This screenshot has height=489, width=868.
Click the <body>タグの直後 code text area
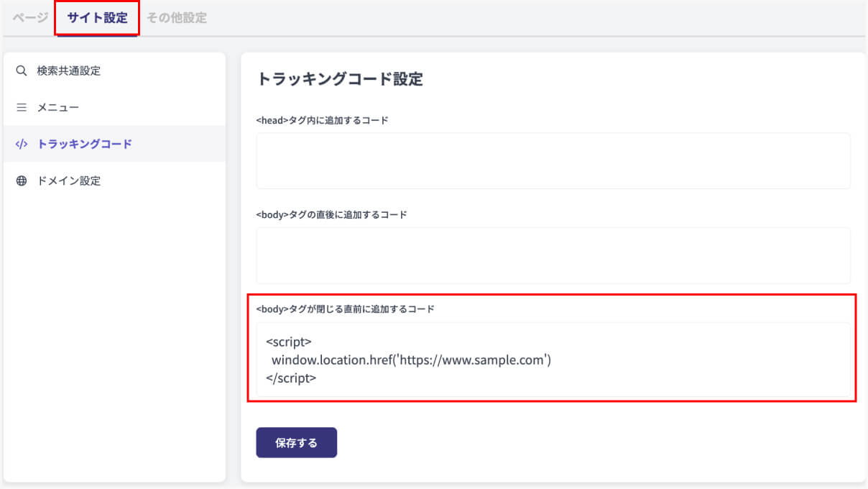click(x=553, y=255)
